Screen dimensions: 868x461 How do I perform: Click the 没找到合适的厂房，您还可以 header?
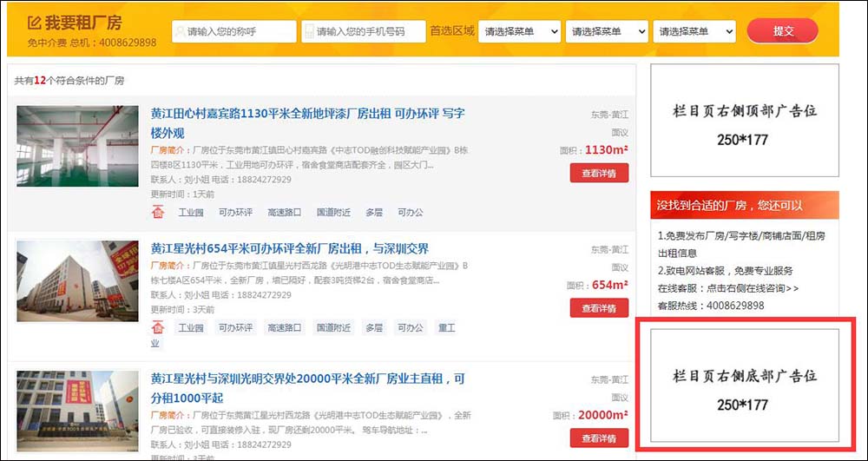click(745, 205)
